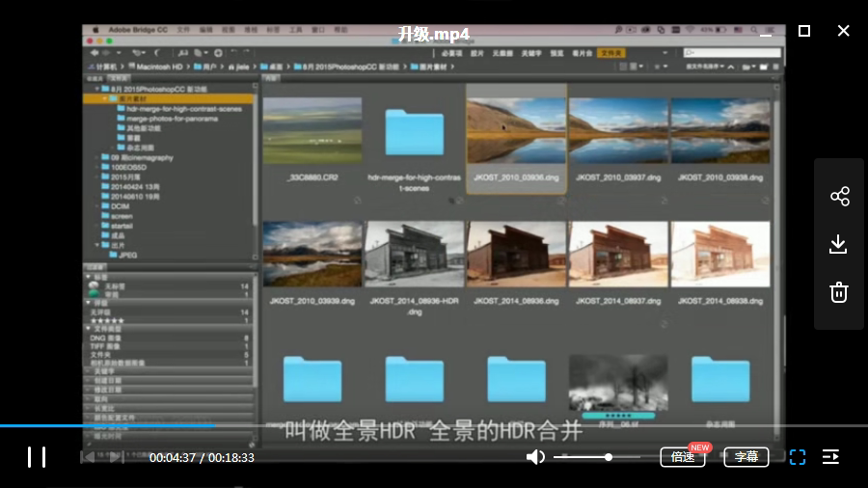868x488 pixels.
Task: Select the highlighted 文件夹 workspace tab
Action: [x=610, y=53]
